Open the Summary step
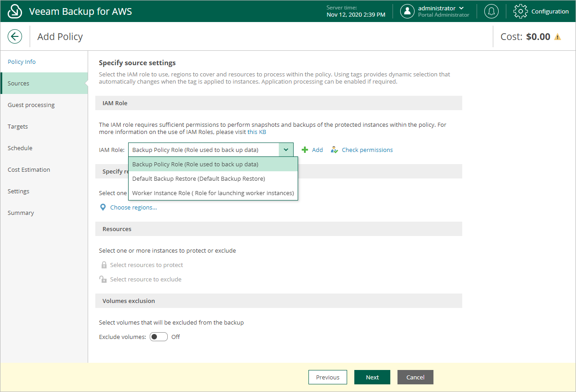 click(x=44, y=213)
